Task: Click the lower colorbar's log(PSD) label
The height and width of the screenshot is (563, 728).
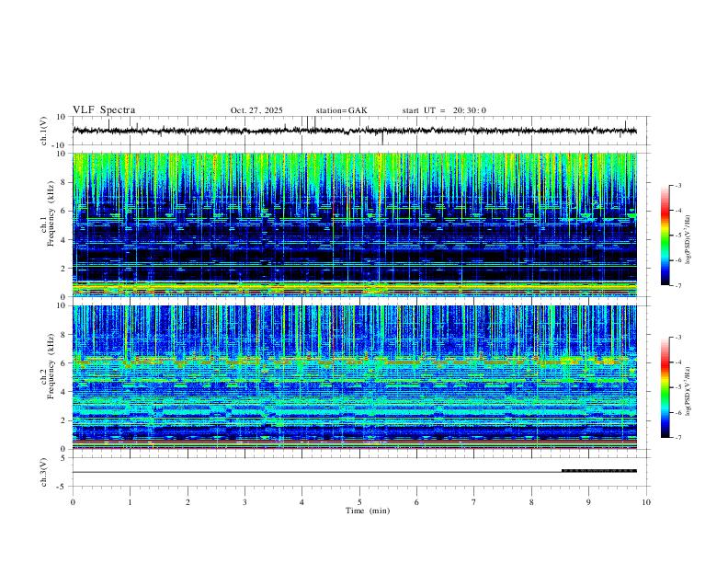Action: coord(688,392)
